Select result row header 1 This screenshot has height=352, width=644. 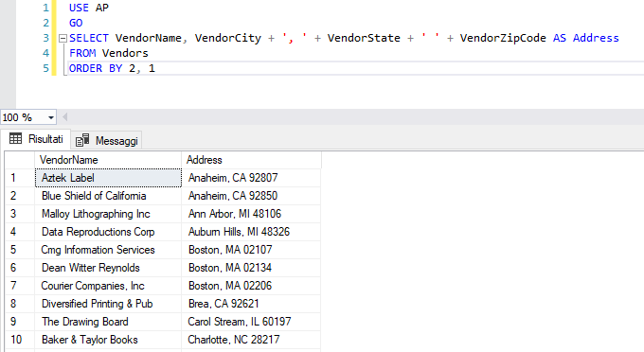pos(20,178)
